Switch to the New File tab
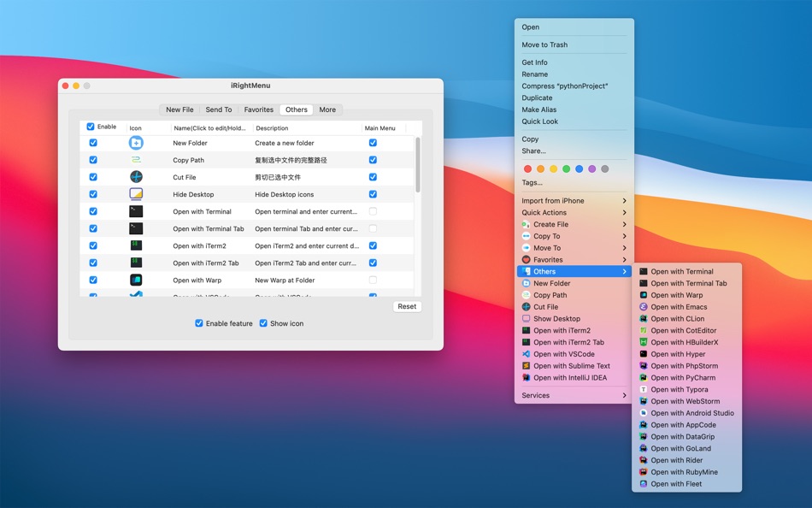Image resolution: width=812 pixels, height=508 pixels. 179,109
